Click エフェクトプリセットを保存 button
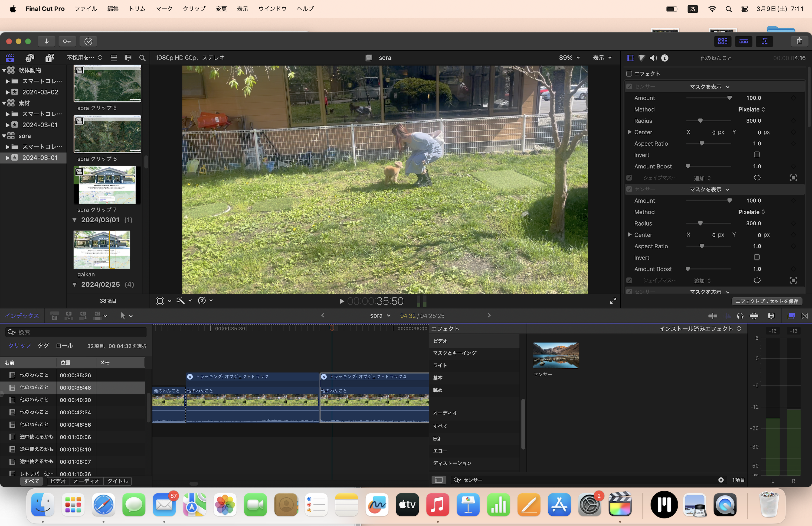The image size is (812, 526). (767, 301)
